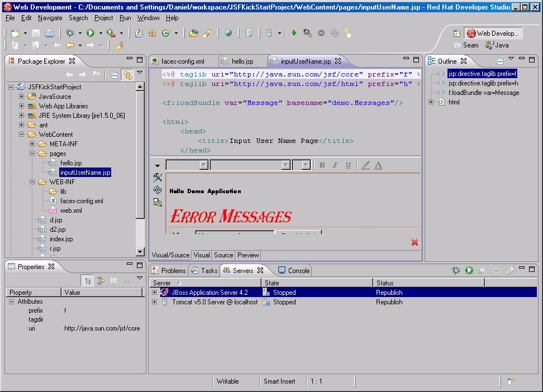Open the first style dropdown in visual toolbar
543x392 pixels.
click(203, 165)
